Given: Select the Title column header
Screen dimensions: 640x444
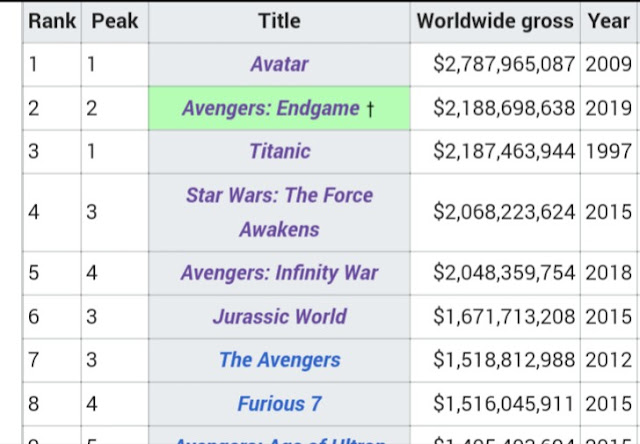Looking at the screenshot, I should pyautogui.click(x=279, y=21).
